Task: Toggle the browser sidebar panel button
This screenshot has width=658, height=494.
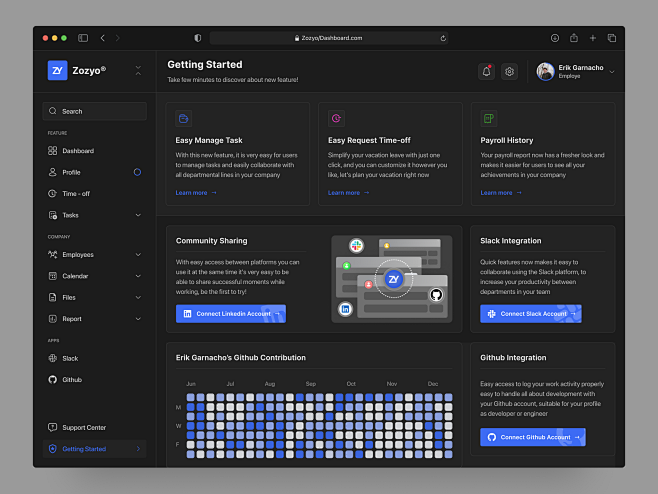Action: click(x=83, y=38)
